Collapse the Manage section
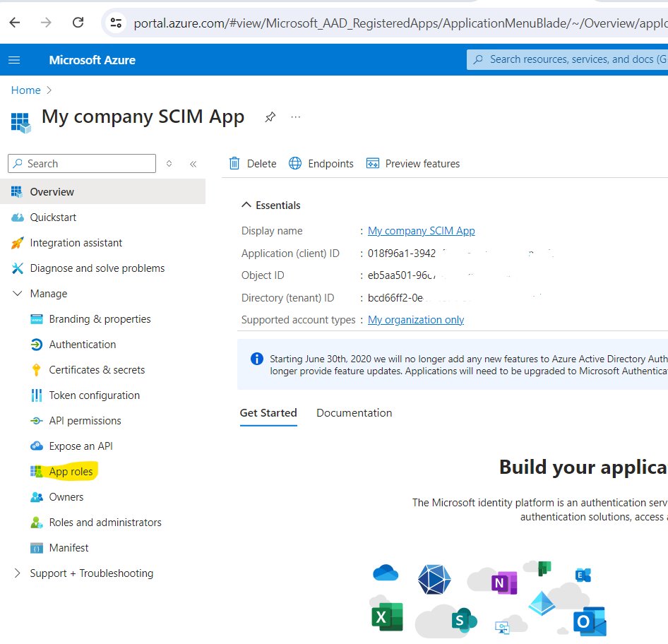Viewport: 668px width, 644px height. click(18, 294)
